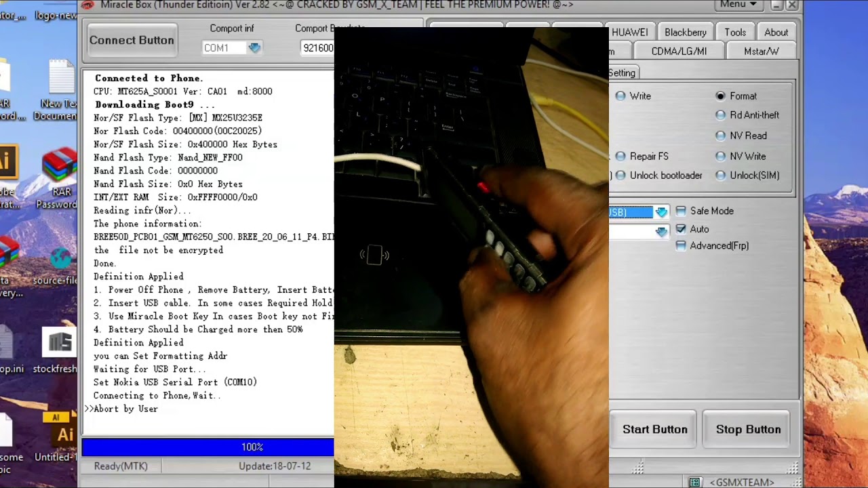Open the stockfresh desktop icon
868x488 pixels.
click(58, 350)
